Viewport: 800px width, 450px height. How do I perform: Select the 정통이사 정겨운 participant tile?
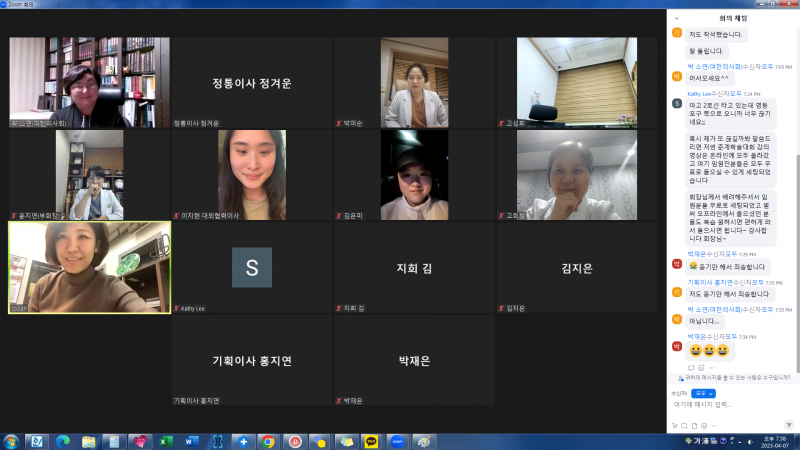[x=252, y=83]
